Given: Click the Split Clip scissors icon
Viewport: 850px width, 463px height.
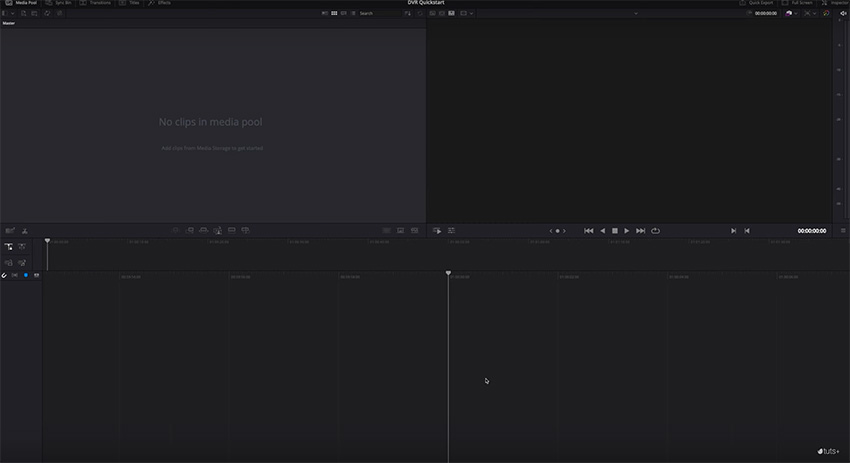Looking at the screenshot, I should tap(24, 230).
